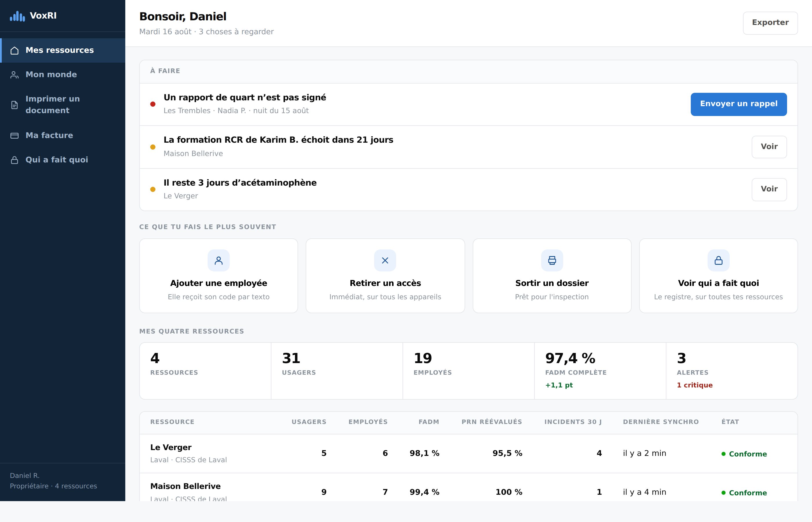Click the document icon for Imprimer un document
Viewport: 812px width, 522px height.
pos(14,105)
